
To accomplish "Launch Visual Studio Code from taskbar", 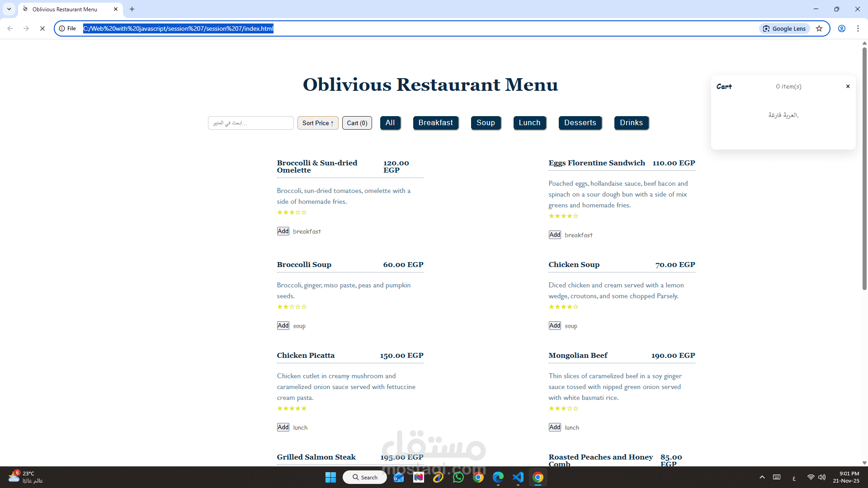I will [x=518, y=477].
